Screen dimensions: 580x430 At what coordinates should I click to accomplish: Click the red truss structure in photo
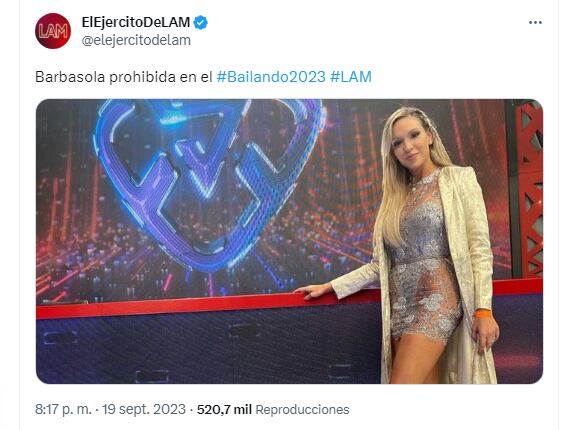tap(529, 189)
